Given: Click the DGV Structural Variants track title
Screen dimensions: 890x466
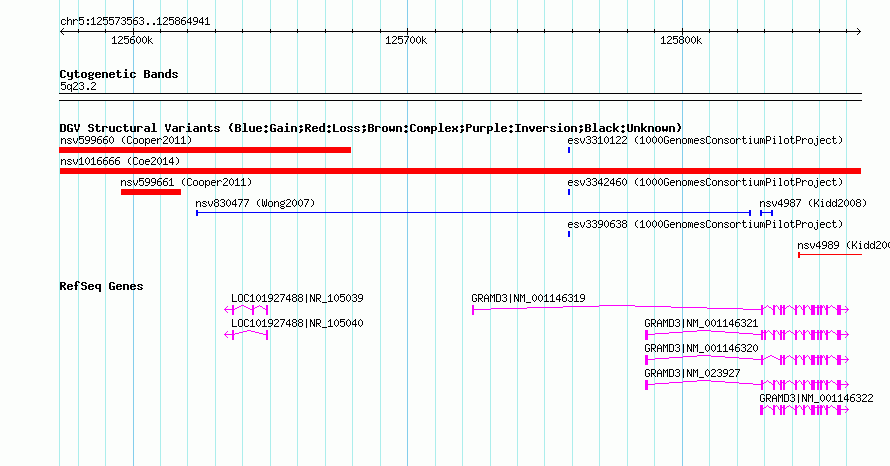Looking at the screenshot, I should tap(371, 128).
